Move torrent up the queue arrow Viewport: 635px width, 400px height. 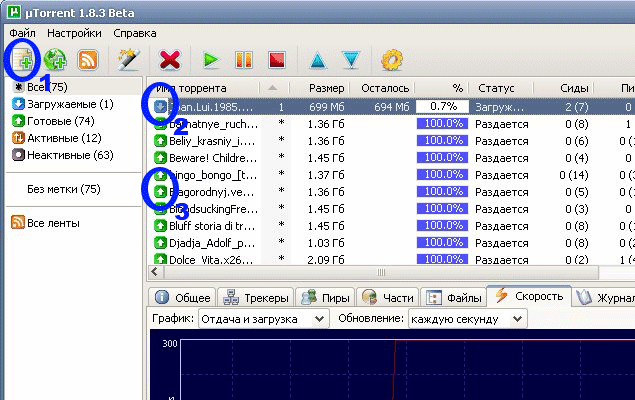pyautogui.click(x=318, y=61)
